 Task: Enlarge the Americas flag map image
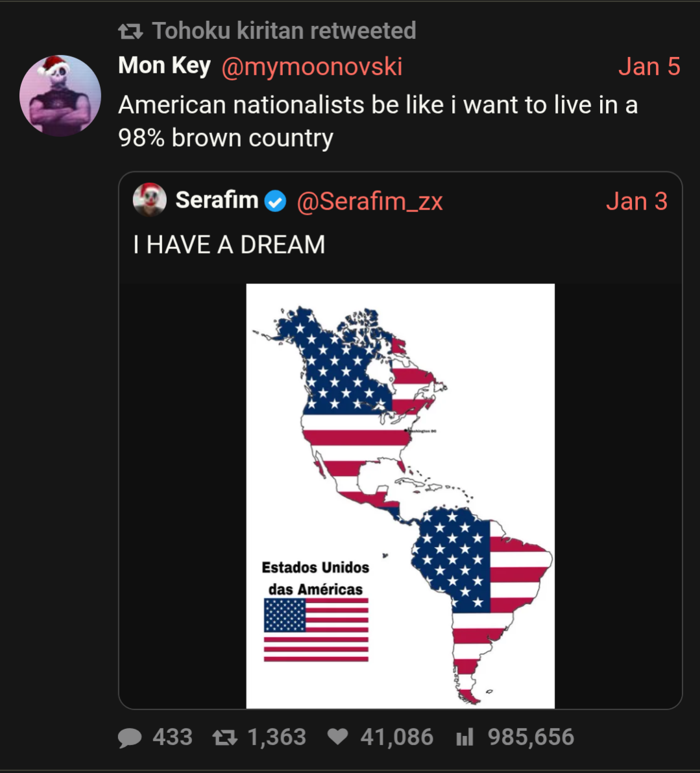(x=400, y=495)
